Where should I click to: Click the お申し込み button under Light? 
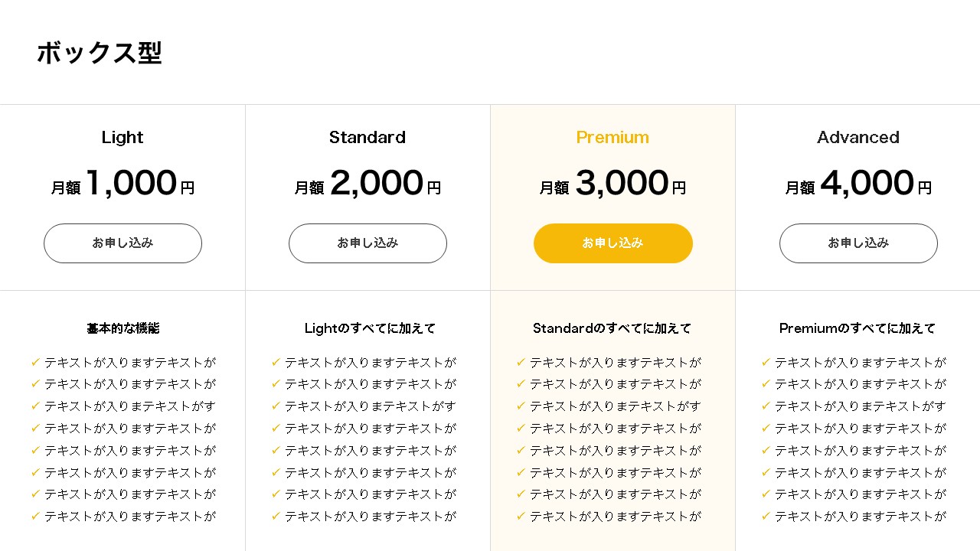tap(122, 243)
